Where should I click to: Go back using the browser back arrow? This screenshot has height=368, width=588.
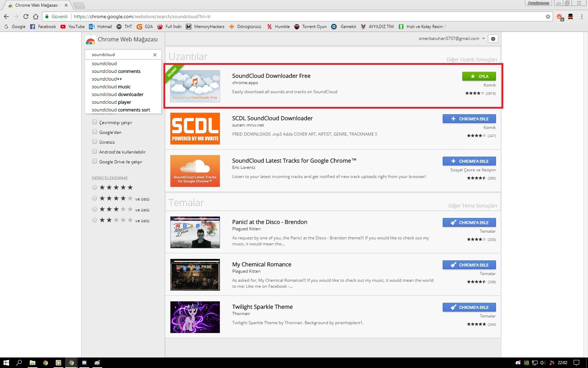tap(6, 16)
